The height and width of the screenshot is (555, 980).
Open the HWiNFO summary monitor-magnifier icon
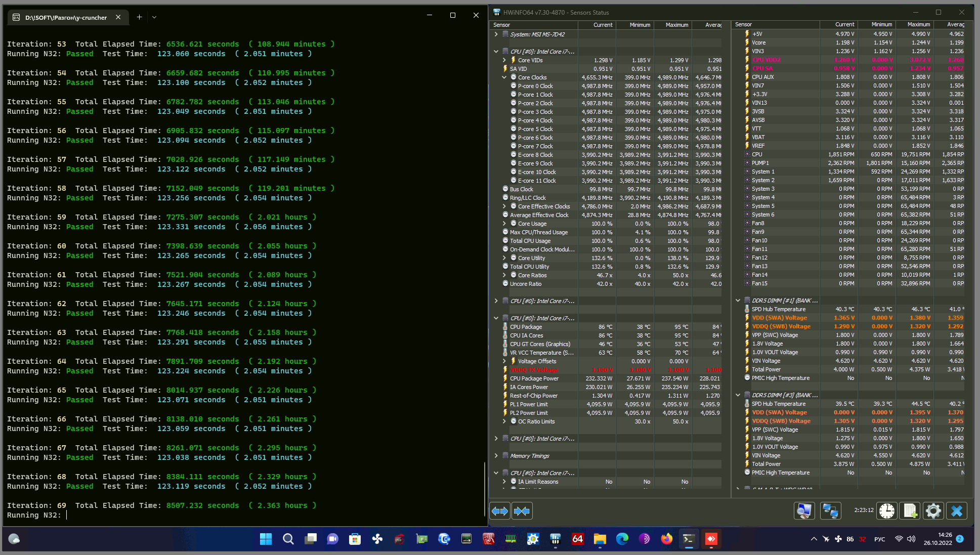(804, 511)
